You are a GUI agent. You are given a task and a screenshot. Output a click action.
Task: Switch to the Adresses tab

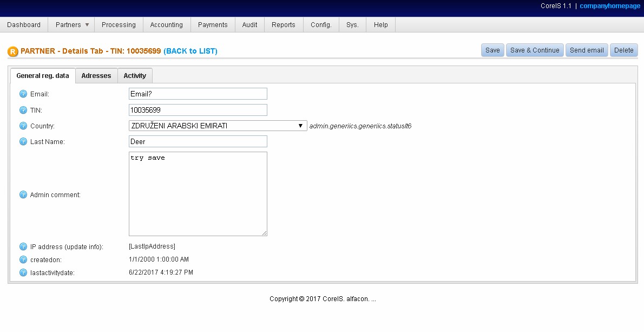pos(96,76)
